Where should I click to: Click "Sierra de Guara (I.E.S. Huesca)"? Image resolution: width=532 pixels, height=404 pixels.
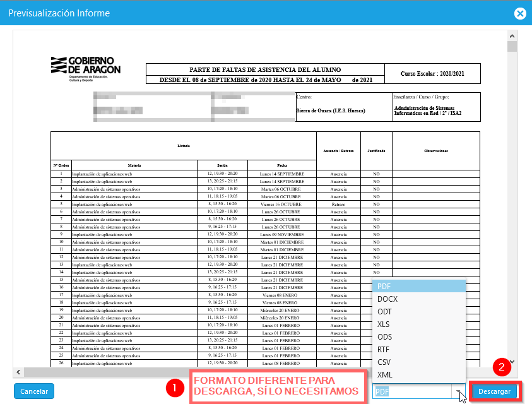tap(331, 110)
